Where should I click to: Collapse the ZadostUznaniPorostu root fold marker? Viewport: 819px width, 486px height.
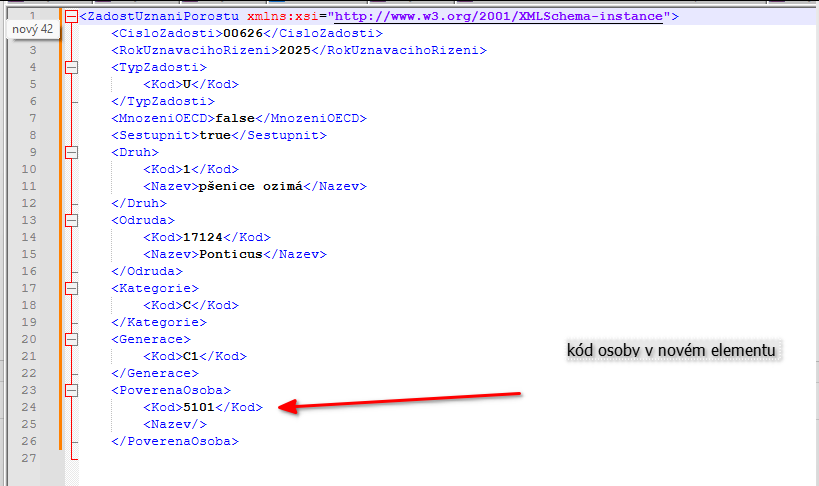tap(70, 17)
